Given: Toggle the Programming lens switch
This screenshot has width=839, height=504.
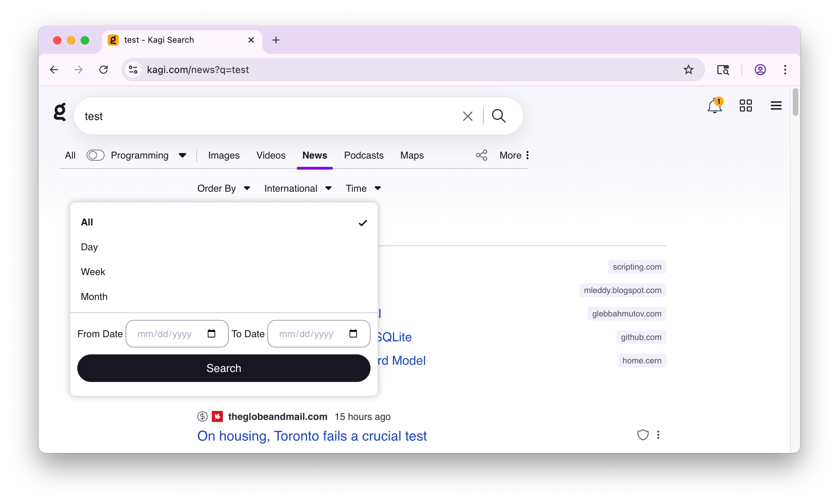Looking at the screenshot, I should [x=95, y=155].
